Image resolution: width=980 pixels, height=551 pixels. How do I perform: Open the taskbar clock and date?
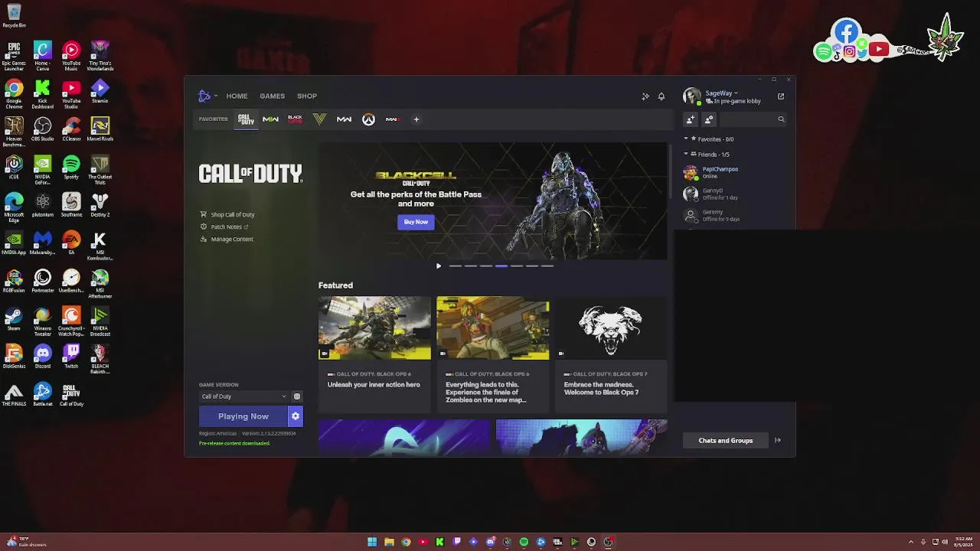tap(964, 542)
